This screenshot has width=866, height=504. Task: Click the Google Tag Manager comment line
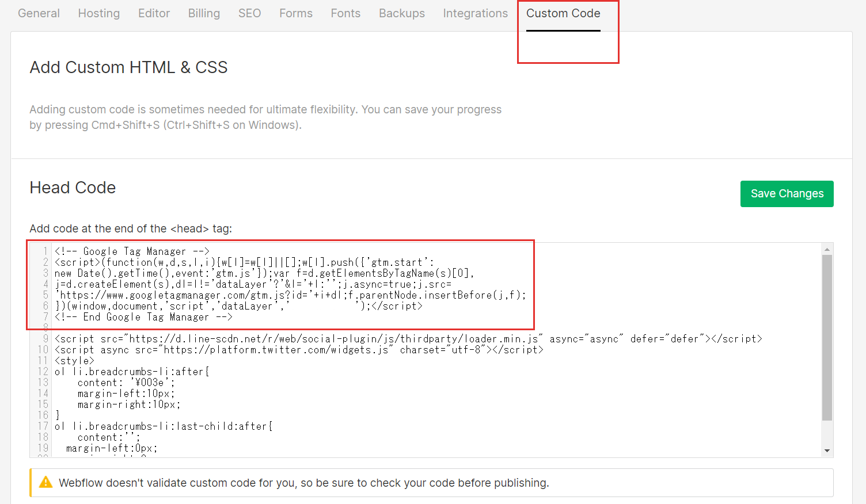(132, 251)
